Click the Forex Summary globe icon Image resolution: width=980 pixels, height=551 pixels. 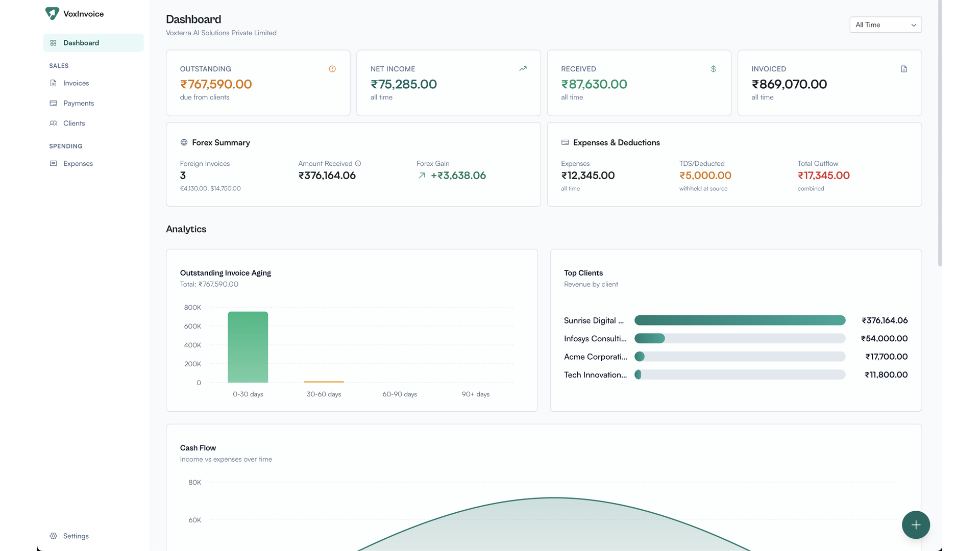pyautogui.click(x=184, y=142)
